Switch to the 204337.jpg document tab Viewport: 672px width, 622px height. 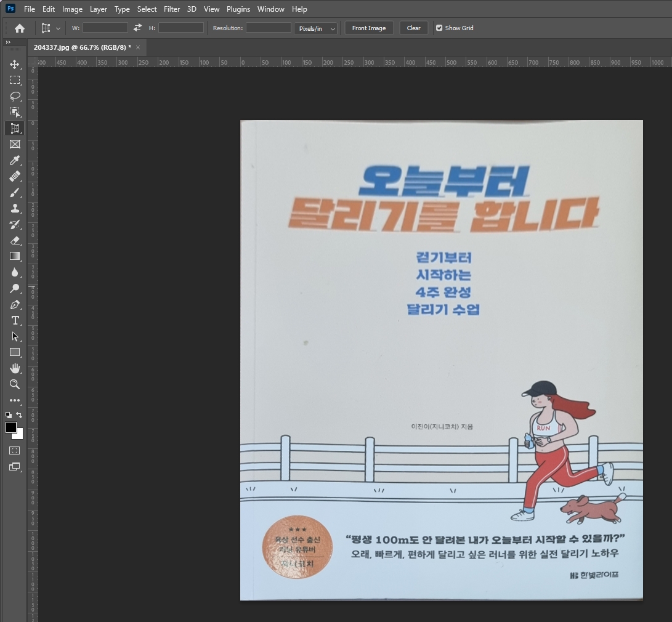coord(83,47)
